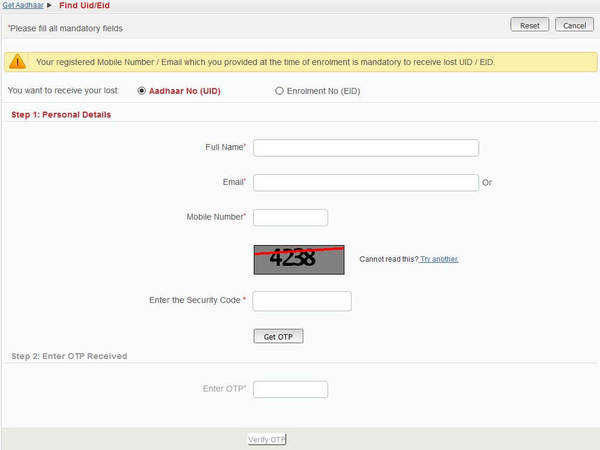Viewport: 600px width, 450px height.
Task: Click the yellow warning triangle icon
Action: coord(18,62)
